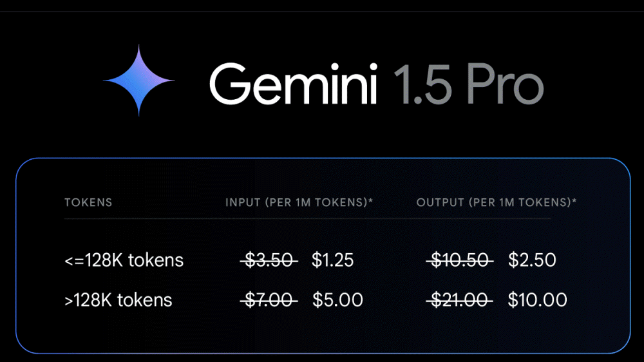The width and height of the screenshot is (644, 362).
Task: Click the asterisk after the INPUT header
Action: (x=371, y=202)
